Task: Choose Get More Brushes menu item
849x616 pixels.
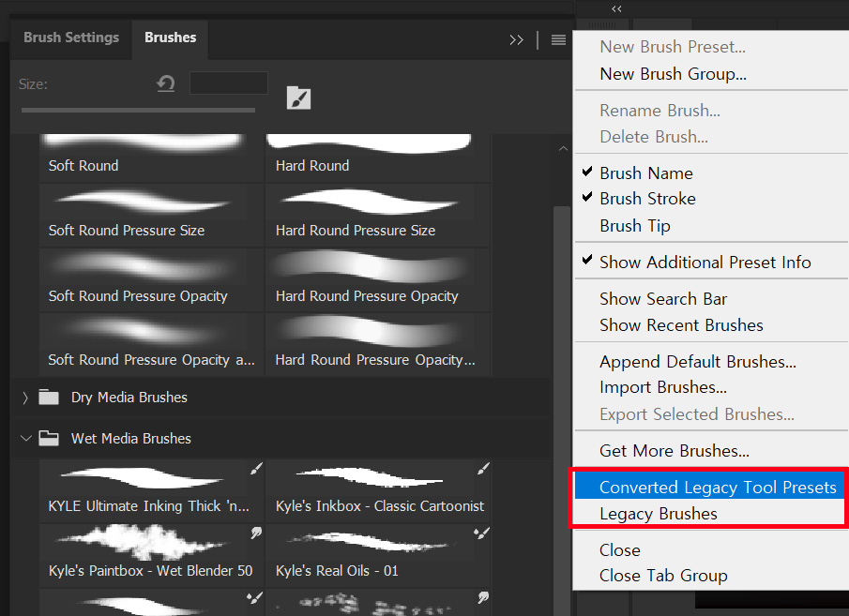Action: [x=675, y=451]
